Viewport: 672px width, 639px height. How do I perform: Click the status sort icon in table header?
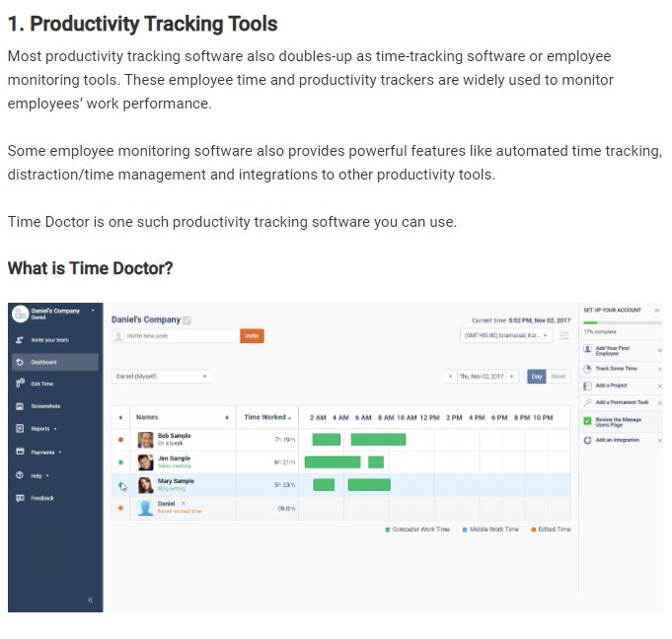120,417
